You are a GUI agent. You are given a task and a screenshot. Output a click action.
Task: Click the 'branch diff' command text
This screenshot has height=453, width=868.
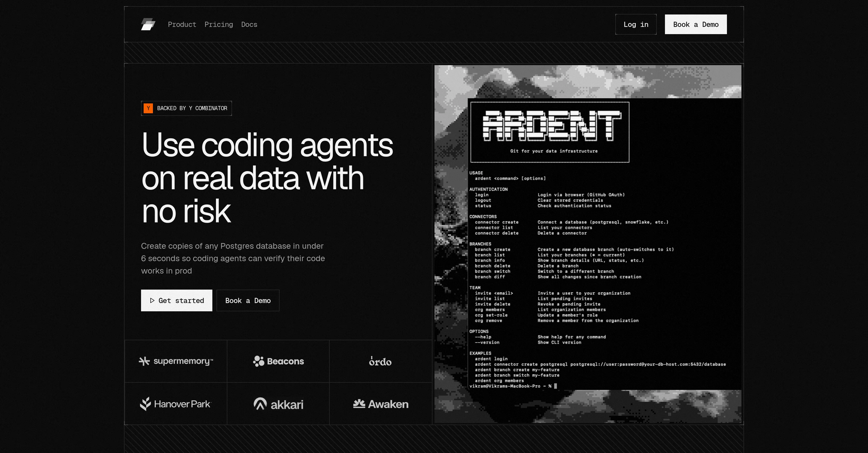point(490,277)
